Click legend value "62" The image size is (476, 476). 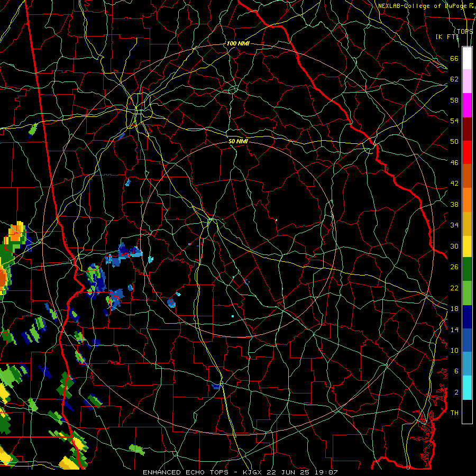454,79
